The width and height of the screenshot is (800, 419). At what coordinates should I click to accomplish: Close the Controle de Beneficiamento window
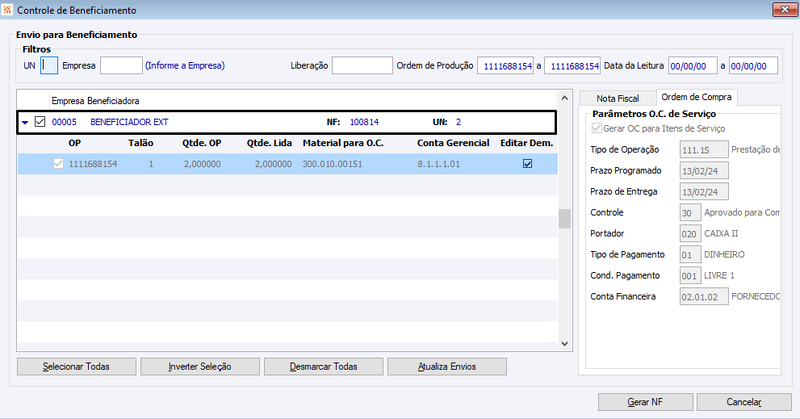(x=785, y=9)
